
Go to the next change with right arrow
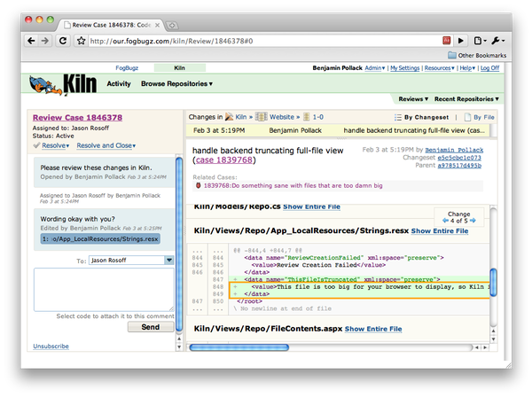(473, 221)
